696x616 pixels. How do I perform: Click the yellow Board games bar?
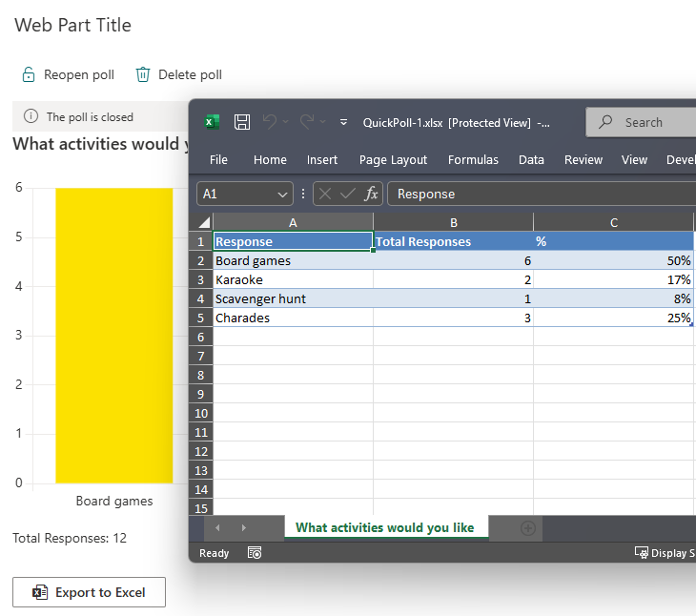[114, 336]
